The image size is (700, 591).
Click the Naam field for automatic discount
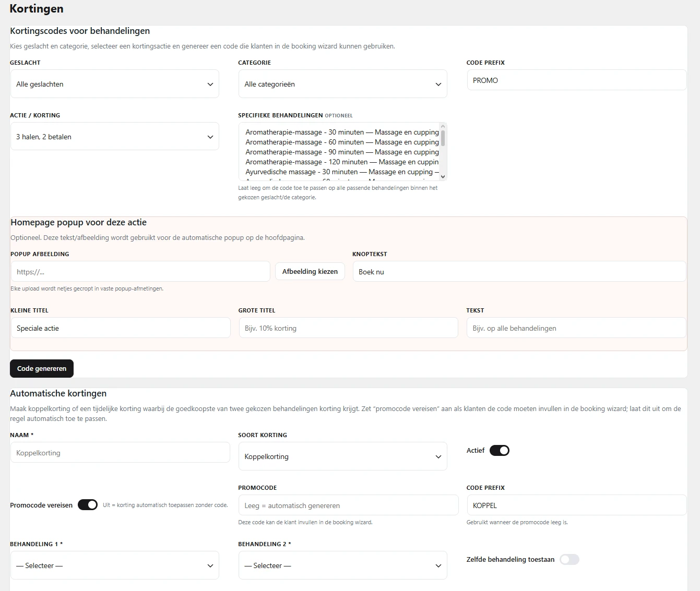120,453
